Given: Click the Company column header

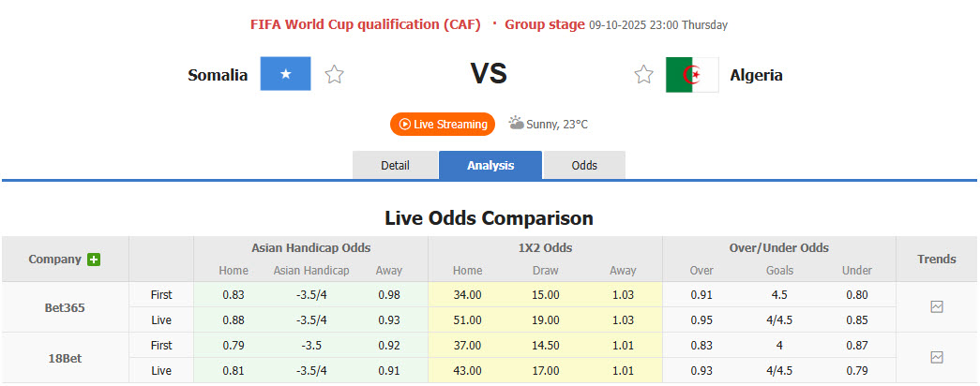Looking at the screenshot, I should (x=54, y=260).
